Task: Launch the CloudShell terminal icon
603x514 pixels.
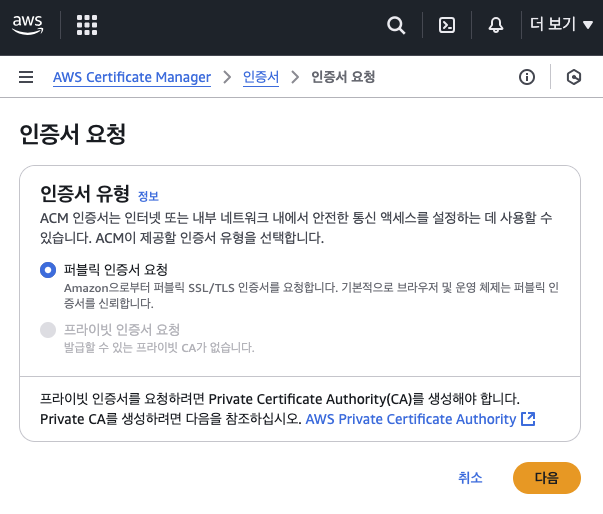Action: (447, 25)
